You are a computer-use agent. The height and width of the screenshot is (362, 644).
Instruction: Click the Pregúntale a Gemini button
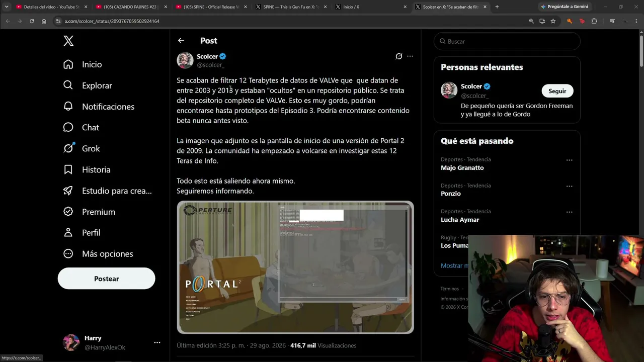(564, 7)
